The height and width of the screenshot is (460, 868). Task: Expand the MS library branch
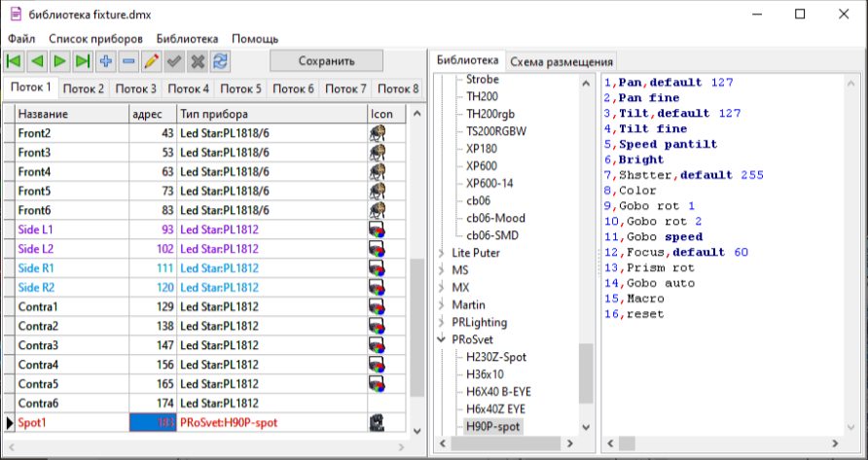(x=442, y=270)
